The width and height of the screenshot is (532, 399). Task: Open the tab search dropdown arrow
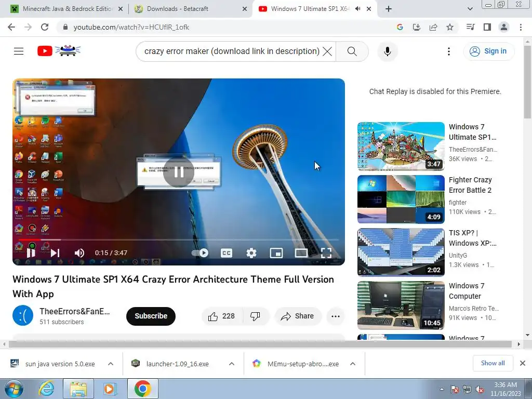click(x=470, y=9)
